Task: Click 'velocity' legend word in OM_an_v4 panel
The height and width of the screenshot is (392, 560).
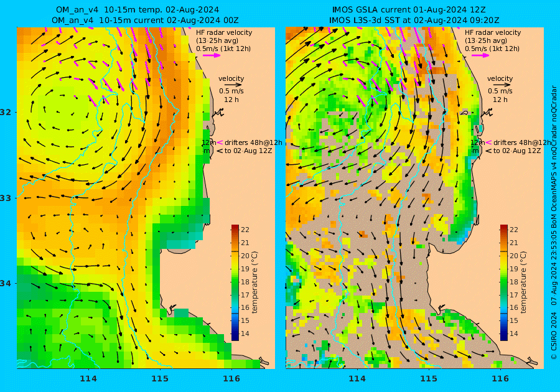Action: (231, 78)
